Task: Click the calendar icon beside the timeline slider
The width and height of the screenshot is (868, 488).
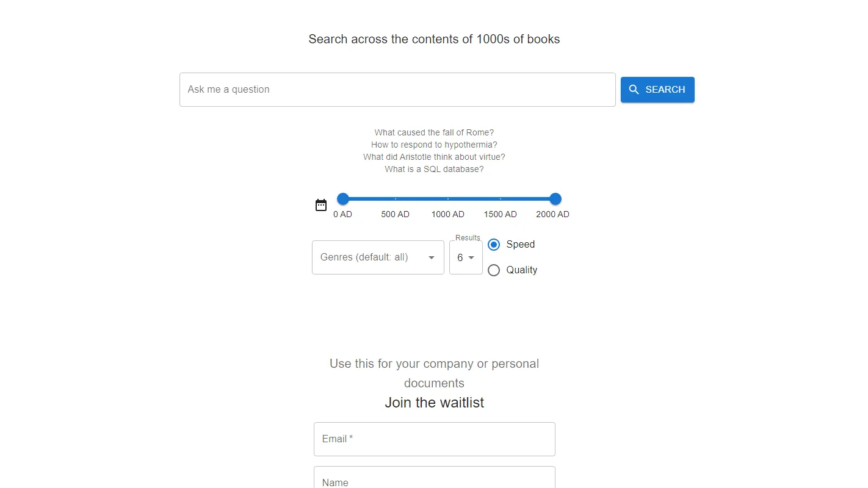Action: click(320, 205)
